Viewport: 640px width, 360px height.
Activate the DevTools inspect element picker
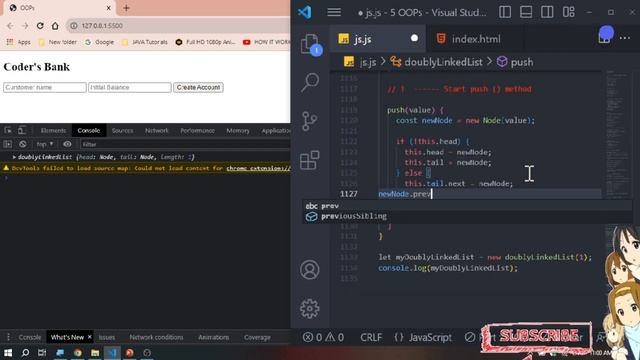(8, 130)
